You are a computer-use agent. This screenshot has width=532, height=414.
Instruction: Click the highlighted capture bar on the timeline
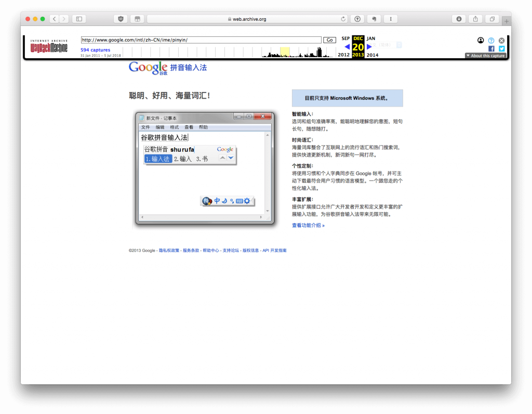(285, 50)
